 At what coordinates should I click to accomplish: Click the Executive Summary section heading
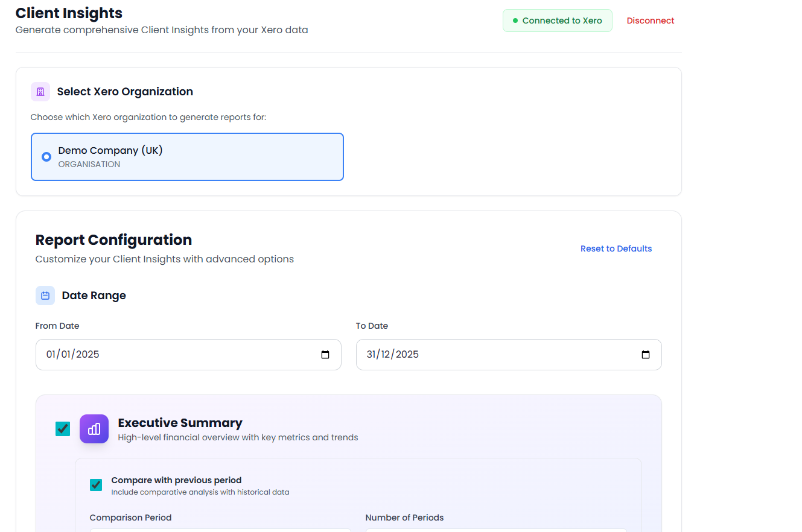[x=179, y=423]
